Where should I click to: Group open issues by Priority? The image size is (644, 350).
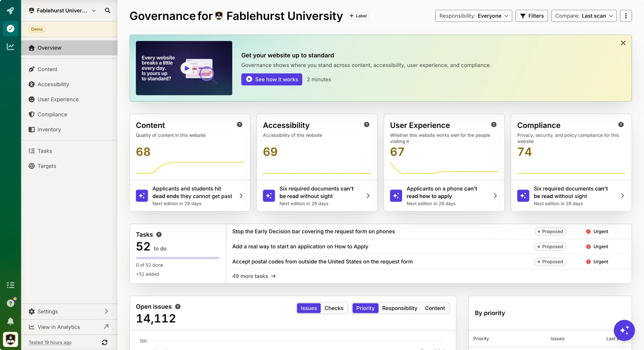point(365,308)
